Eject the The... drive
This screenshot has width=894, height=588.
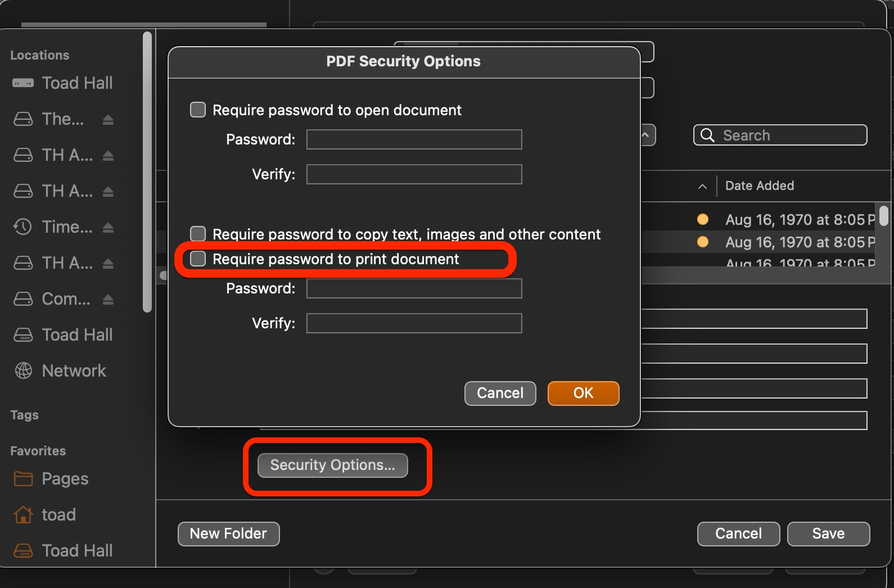pyautogui.click(x=109, y=120)
